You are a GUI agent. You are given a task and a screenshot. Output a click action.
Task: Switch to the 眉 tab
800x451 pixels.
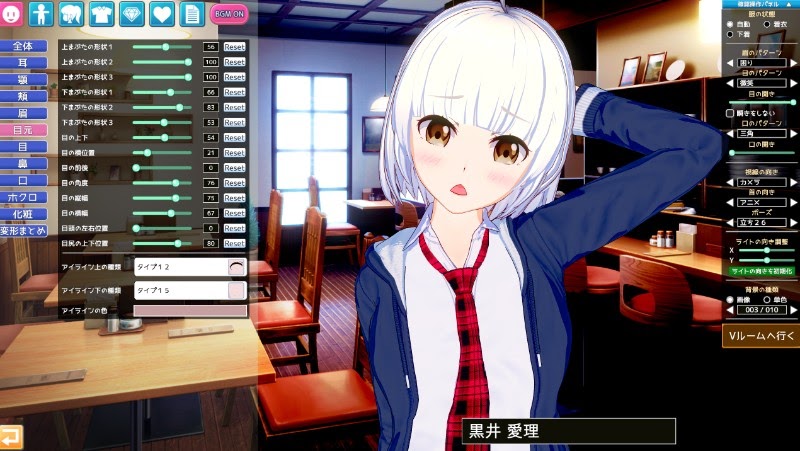(x=23, y=113)
